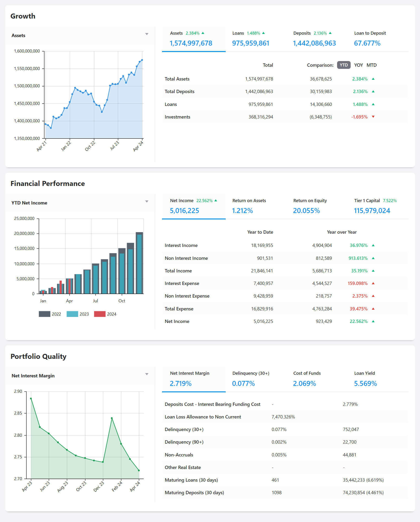Click the red up arrow on Interest Expense row

[373, 283]
